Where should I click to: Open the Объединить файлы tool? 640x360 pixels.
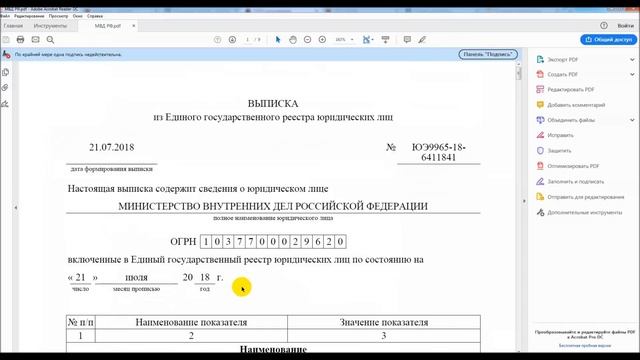571,120
